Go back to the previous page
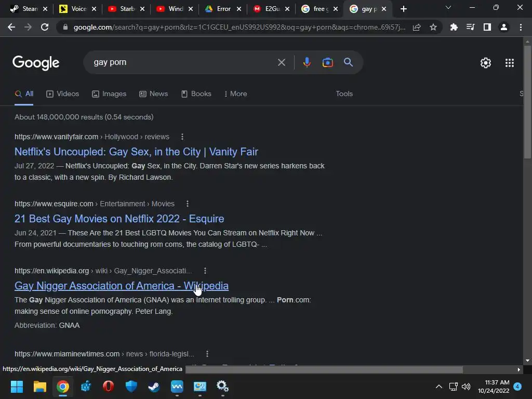 click(11, 27)
